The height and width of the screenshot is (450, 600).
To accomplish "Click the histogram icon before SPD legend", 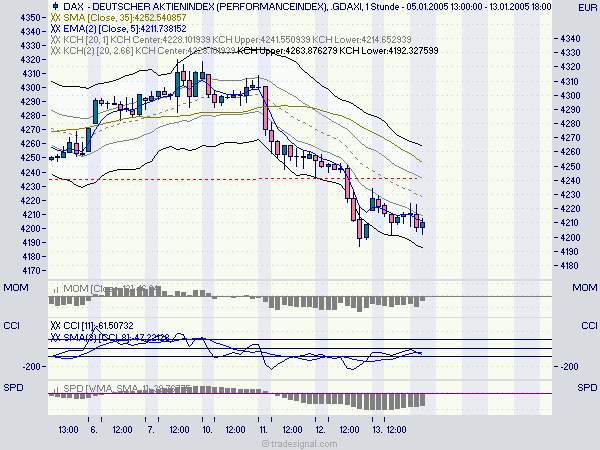I will tap(56, 389).
